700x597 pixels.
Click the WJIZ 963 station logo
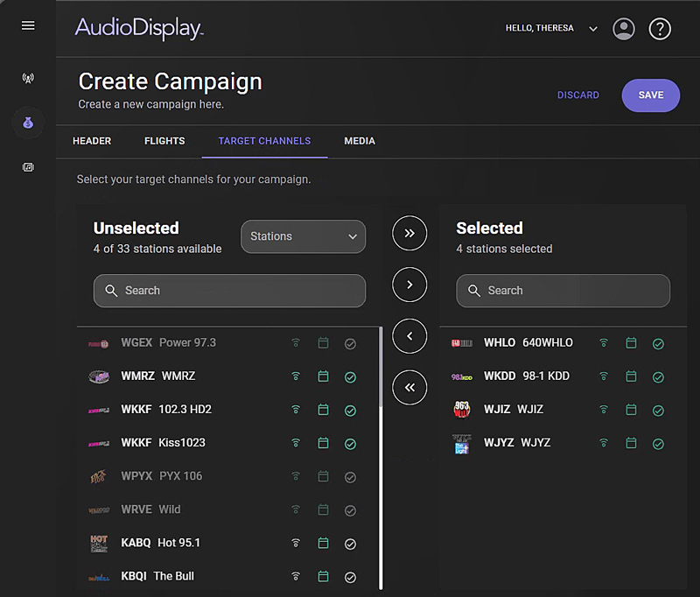point(462,409)
